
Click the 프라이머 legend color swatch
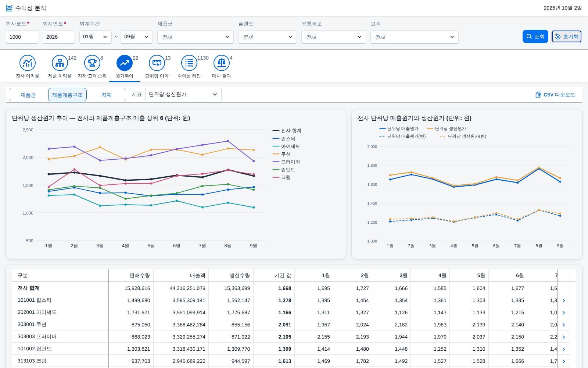(x=276, y=162)
